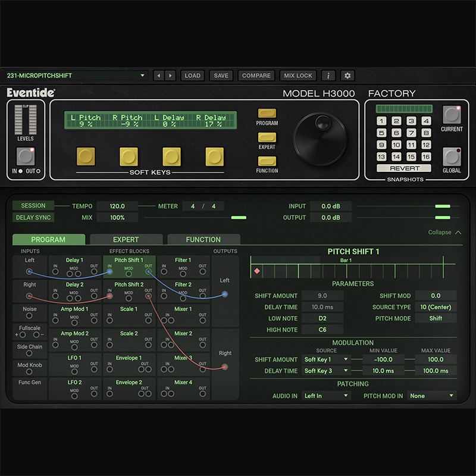This screenshot has width=476, height=476.
Task: Click the REVERT snapshots button
Action: pyautogui.click(x=404, y=168)
